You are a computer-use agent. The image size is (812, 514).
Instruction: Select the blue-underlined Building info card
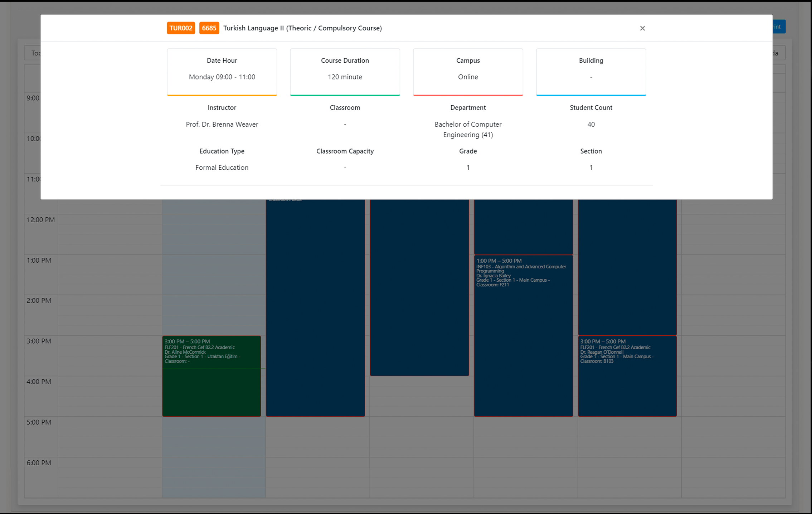click(x=591, y=72)
